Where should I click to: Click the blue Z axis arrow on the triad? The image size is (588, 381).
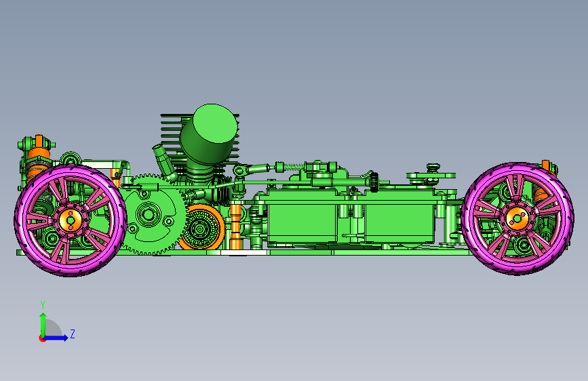[56, 338]
